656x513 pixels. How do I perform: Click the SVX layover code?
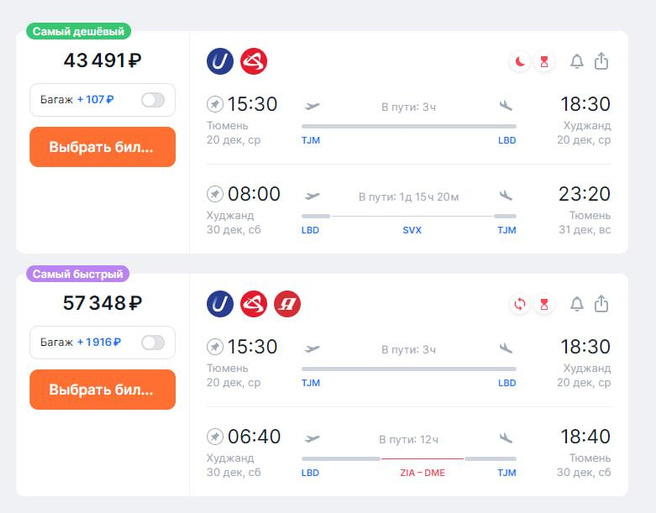[x=412, y=230]
